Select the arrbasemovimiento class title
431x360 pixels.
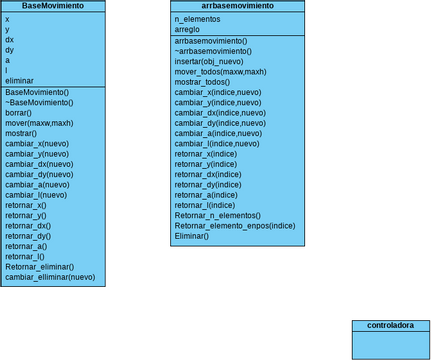(238, 6)
